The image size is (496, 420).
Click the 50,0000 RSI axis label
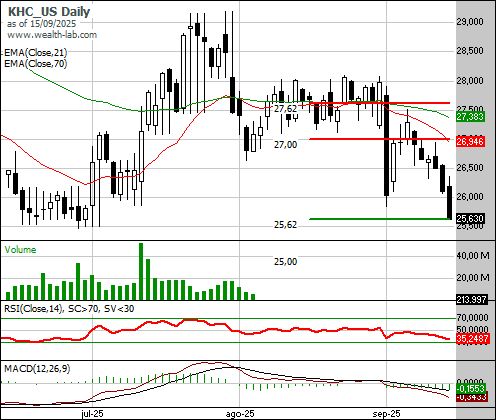pos(472,329)
